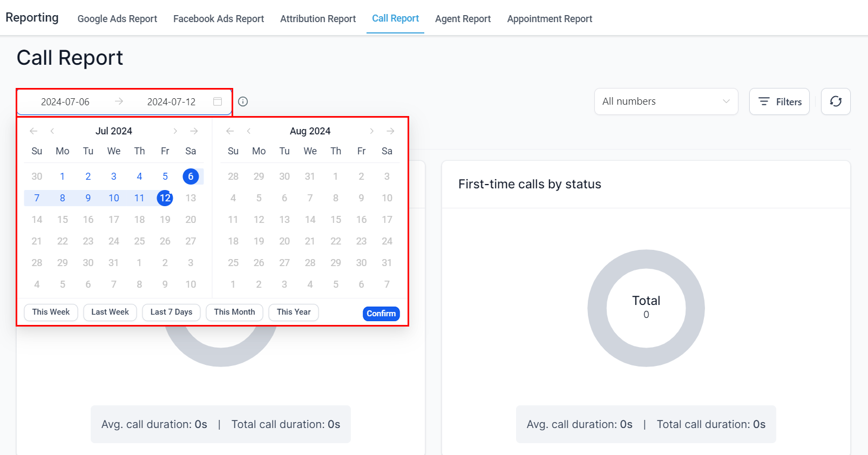The width and height of the screenshot is (868, 455).
Task: Advance to next month from July panel
Action: pos(175,131)
